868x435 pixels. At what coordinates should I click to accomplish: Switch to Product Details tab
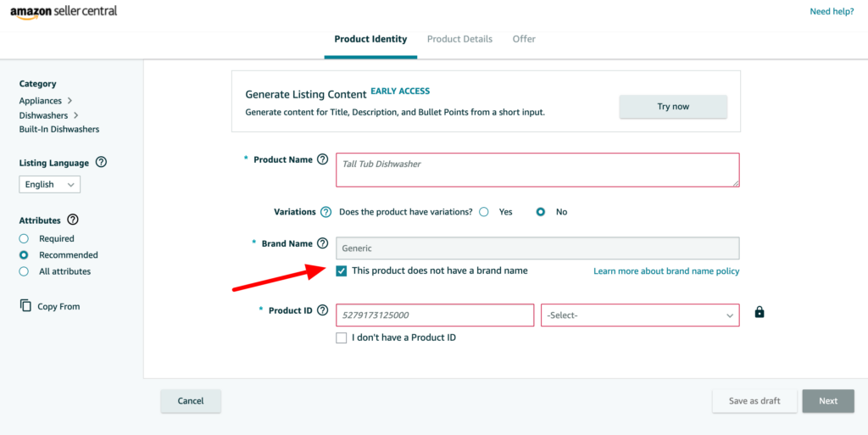coord(459,39)
